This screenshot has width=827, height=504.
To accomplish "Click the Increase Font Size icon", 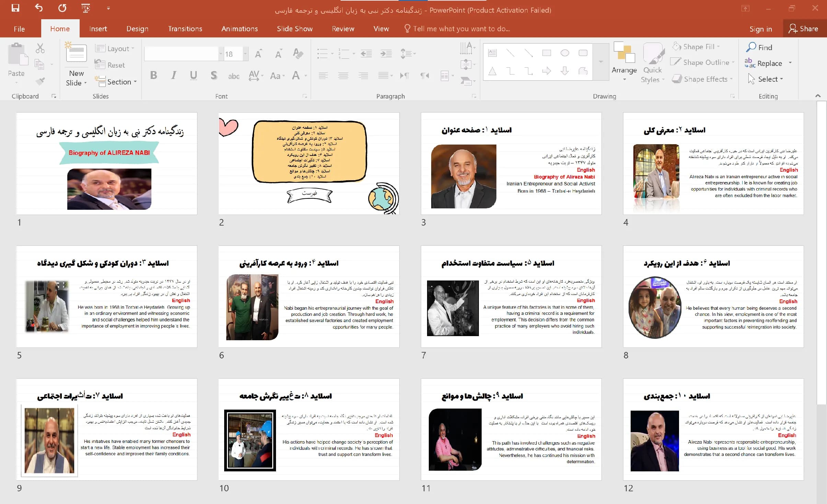I will click(x=259, y=54).
